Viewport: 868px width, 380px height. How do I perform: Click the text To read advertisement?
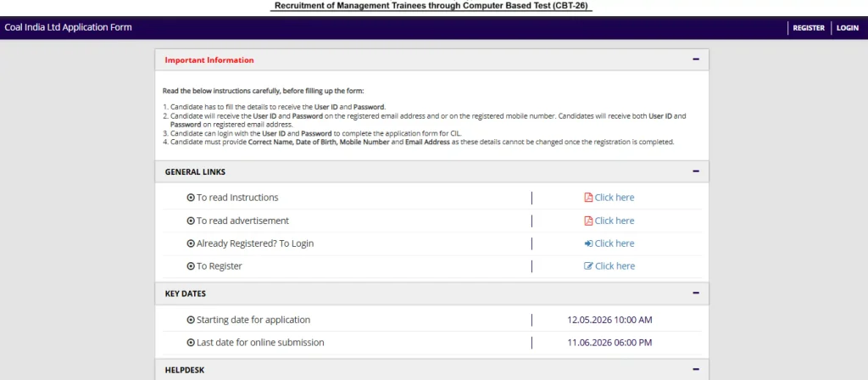(x=242, y=221)
